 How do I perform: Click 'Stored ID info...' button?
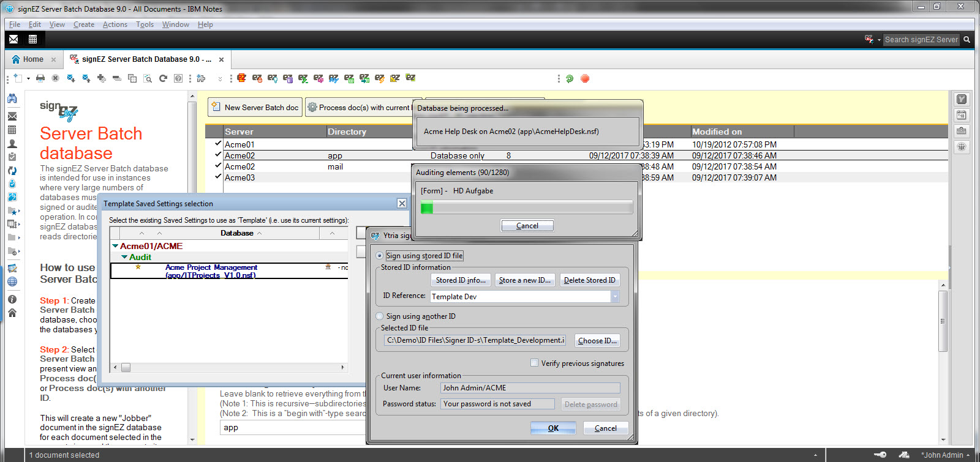[x=461, y=280]
